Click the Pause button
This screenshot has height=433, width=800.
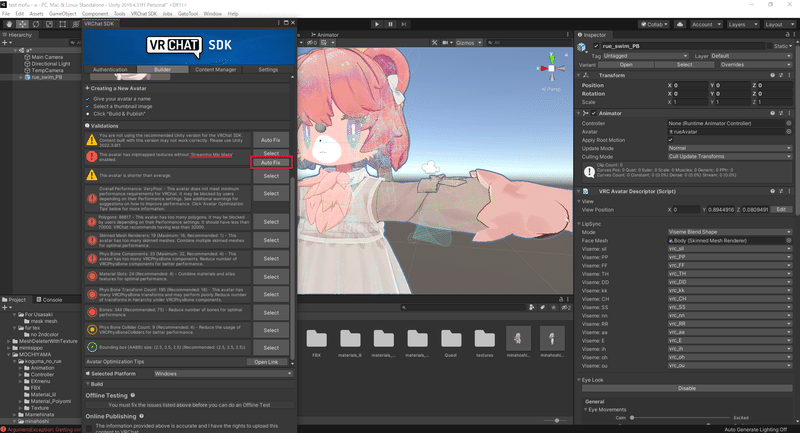(390, 24)
